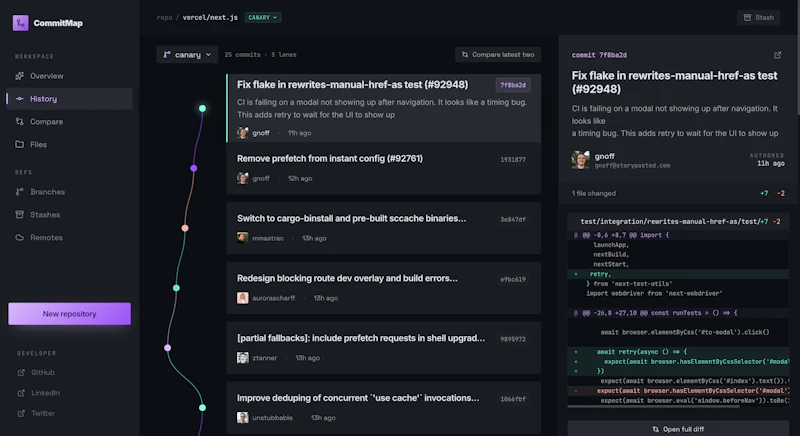This screenshot has height=436, width=800.
Task: Click the 7f8ba2d hash badge in list
Action: tap(513, 85)
